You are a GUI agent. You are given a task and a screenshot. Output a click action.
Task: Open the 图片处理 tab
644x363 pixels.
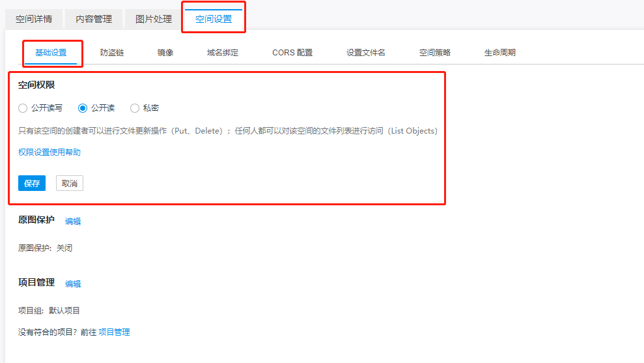point(154,19)
